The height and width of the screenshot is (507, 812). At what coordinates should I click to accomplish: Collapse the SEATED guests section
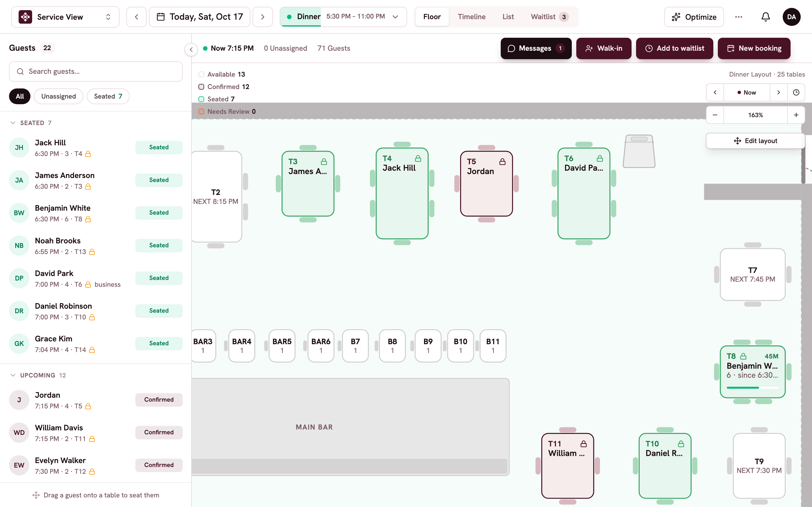coord(13,123)
